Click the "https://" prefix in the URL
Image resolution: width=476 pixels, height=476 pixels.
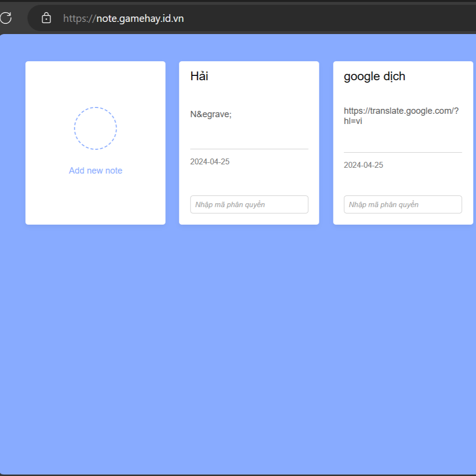point(79,18)
